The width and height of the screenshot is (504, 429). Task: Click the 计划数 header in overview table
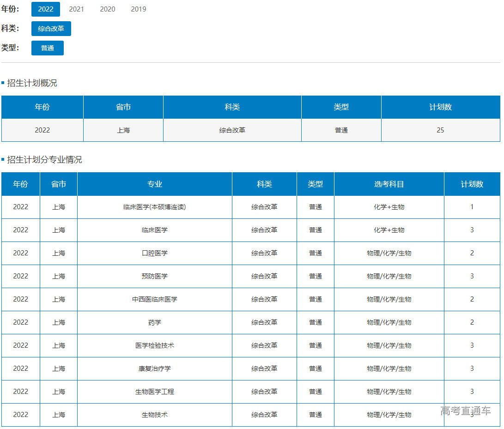(440, 107)
